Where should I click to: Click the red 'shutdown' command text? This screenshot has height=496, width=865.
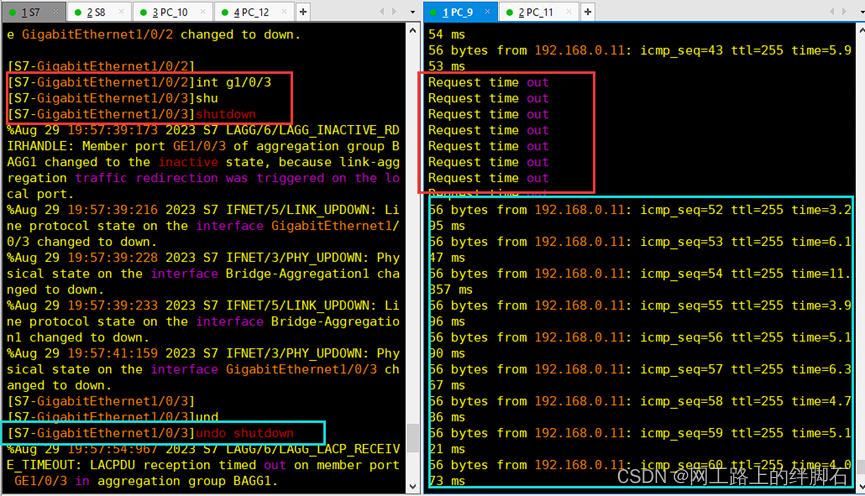tap(226, 114)
